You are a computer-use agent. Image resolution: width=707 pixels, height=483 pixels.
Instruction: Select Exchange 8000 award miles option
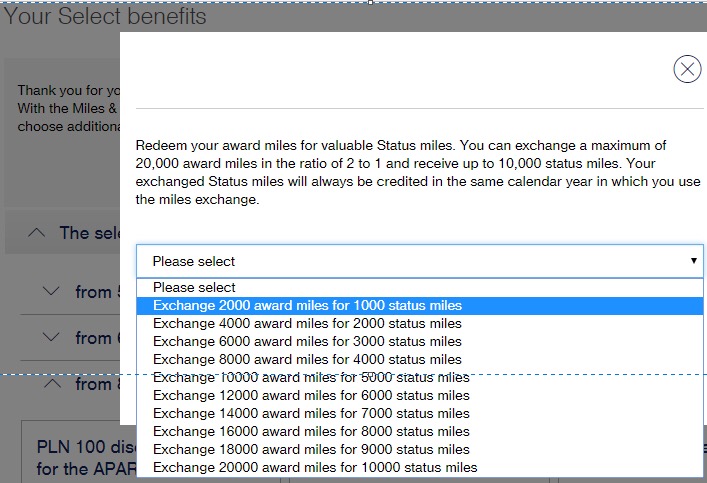pos(419,360)
